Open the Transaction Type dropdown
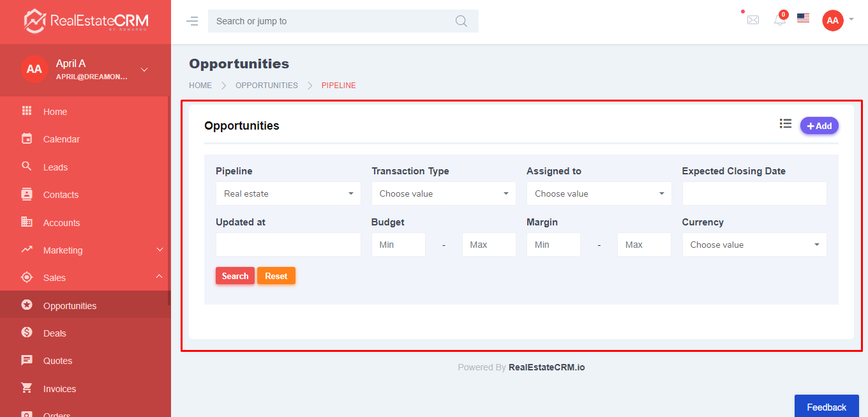Screen dimensions: 868x417 [x=444, y=193]
